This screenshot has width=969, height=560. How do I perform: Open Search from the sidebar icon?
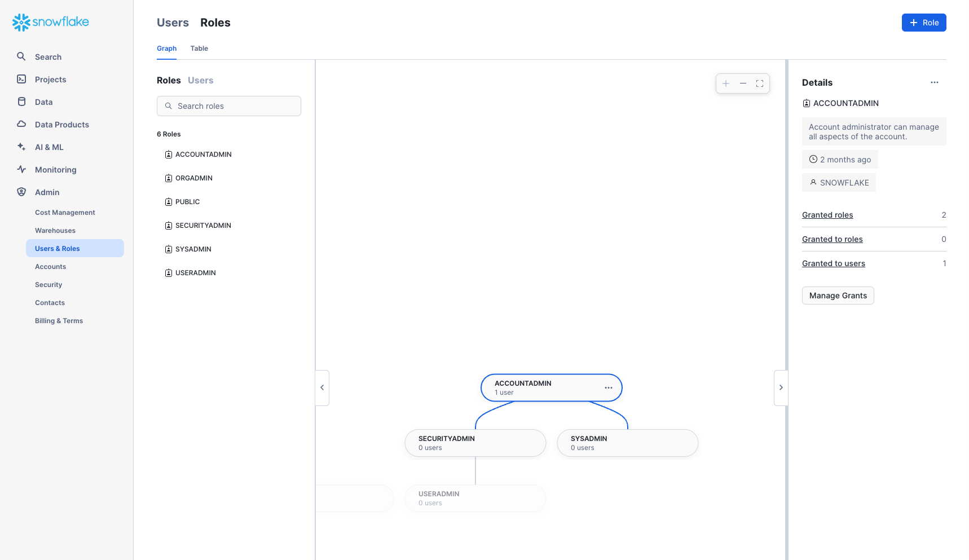(x=21, y=56)
